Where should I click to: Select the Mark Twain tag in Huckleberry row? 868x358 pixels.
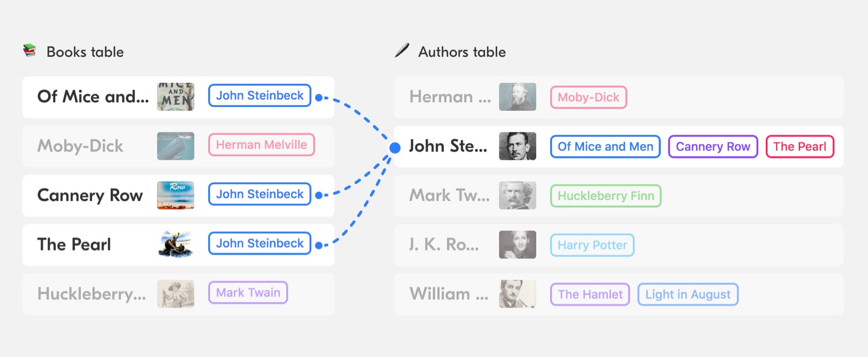pyautogui.click(x=248, y=293)
